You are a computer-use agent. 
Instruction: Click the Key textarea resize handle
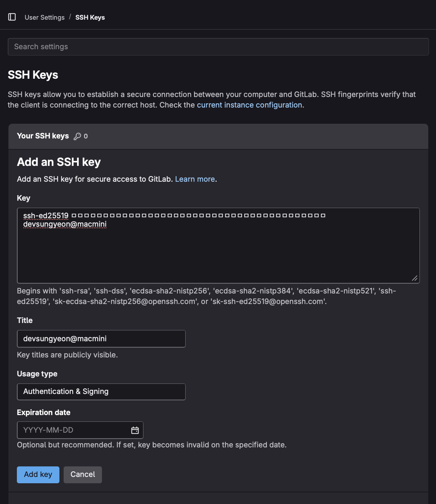coord(415,278)
